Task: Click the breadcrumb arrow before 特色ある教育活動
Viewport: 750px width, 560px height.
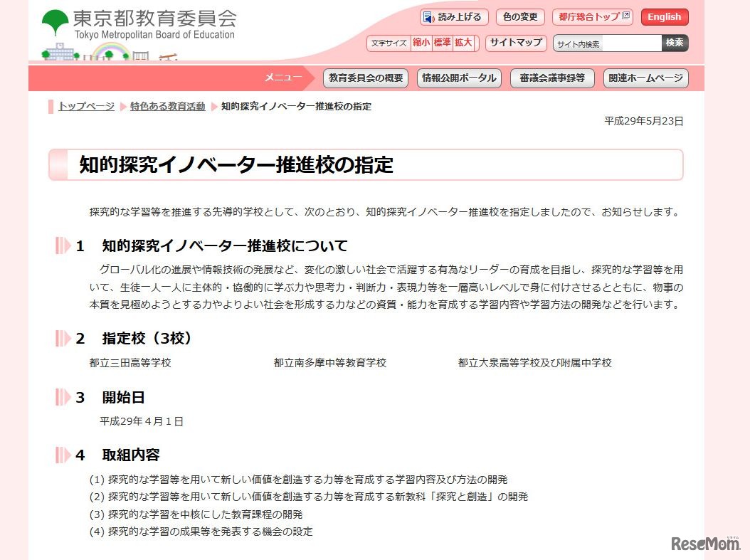Action: point(122,106)
